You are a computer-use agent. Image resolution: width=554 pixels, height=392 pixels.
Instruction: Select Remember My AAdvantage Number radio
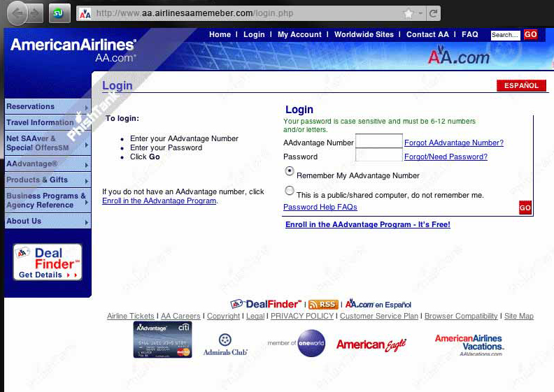coord(290,171)
